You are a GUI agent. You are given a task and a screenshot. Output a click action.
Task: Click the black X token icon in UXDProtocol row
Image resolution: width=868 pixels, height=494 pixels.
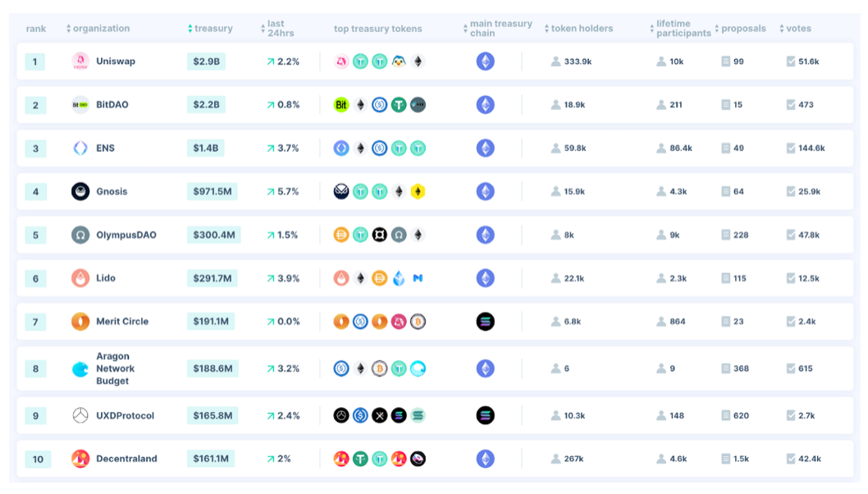pos(379,415)
